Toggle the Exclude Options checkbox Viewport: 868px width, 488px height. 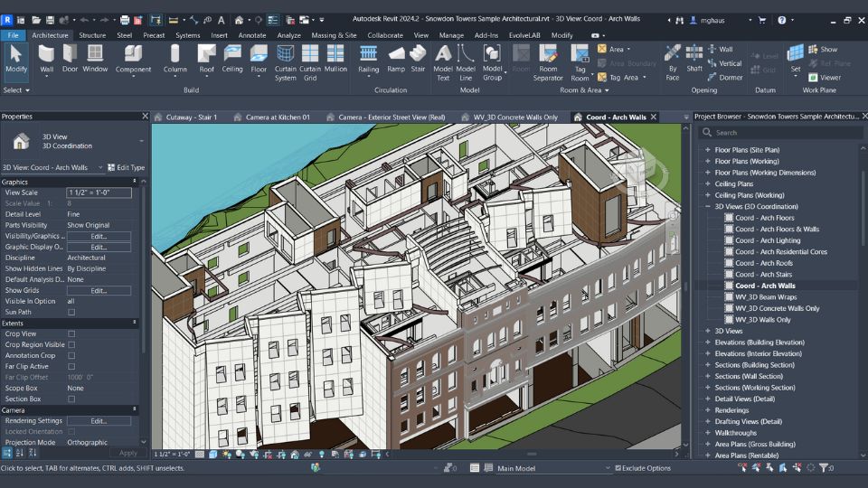[x=618, y=468]
